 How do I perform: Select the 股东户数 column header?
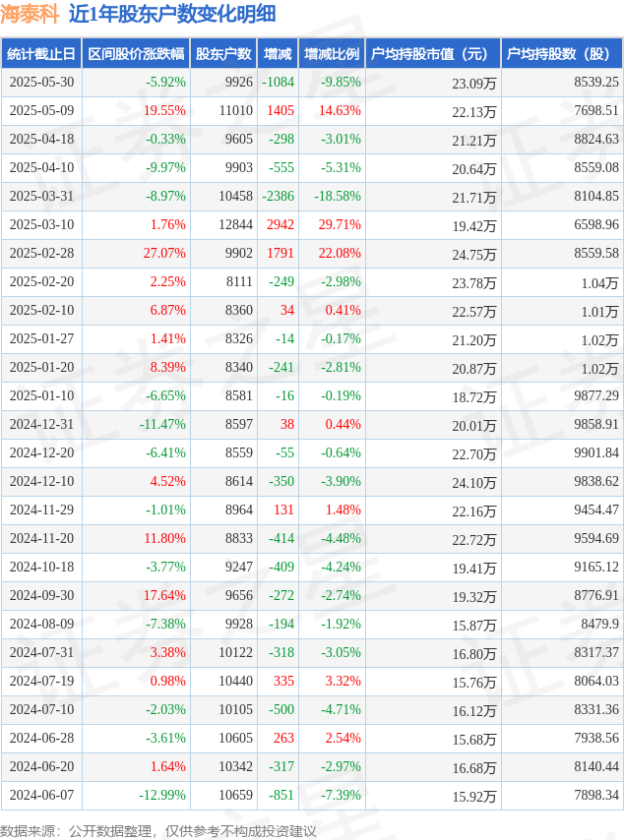click(x=223, y=53)
